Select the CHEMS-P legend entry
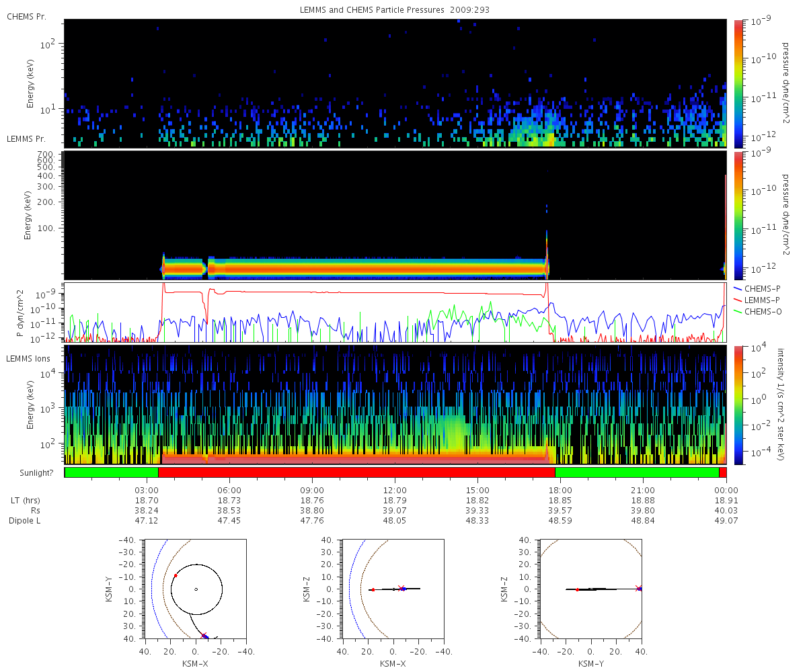Screen dimensions: 807x672 [x=763, y=288]
